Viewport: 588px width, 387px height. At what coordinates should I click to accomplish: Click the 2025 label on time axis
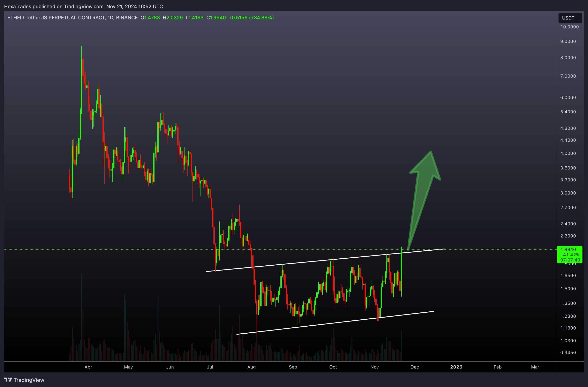tap(456, 367)
